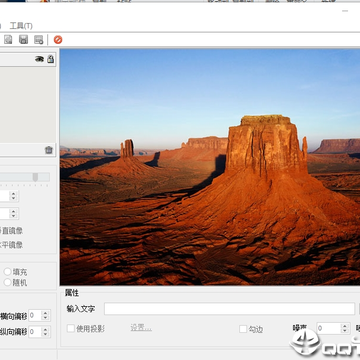Click the 输入文字 text input box
The height and width of the screenshot is (360, 360).
[x=229, y=309]
